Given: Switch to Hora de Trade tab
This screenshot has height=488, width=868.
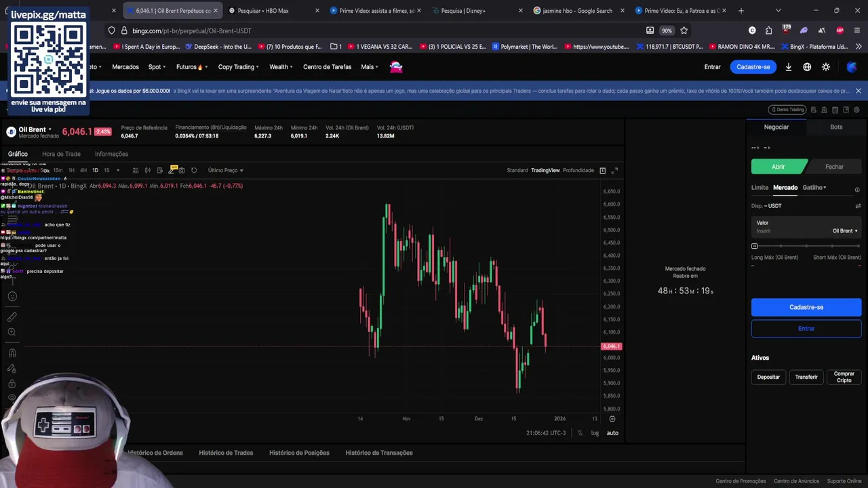Looking at the screenshot, I should coord(61,154).
